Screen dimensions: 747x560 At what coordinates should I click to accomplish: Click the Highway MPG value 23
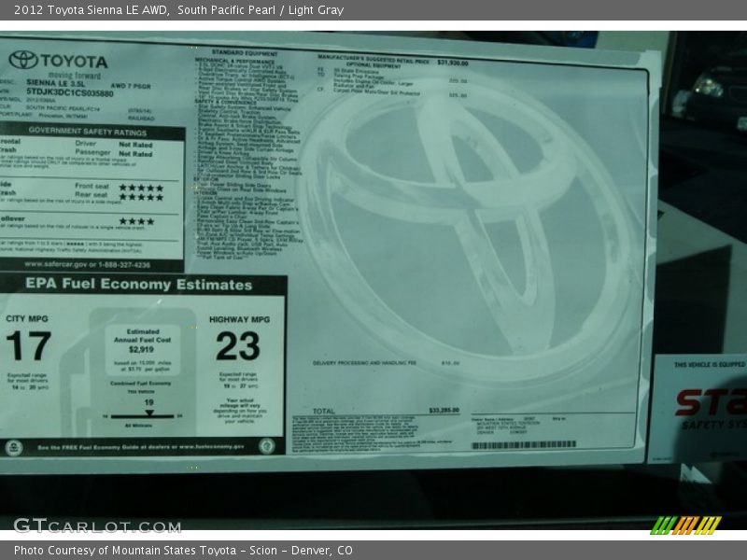point(238,347)
